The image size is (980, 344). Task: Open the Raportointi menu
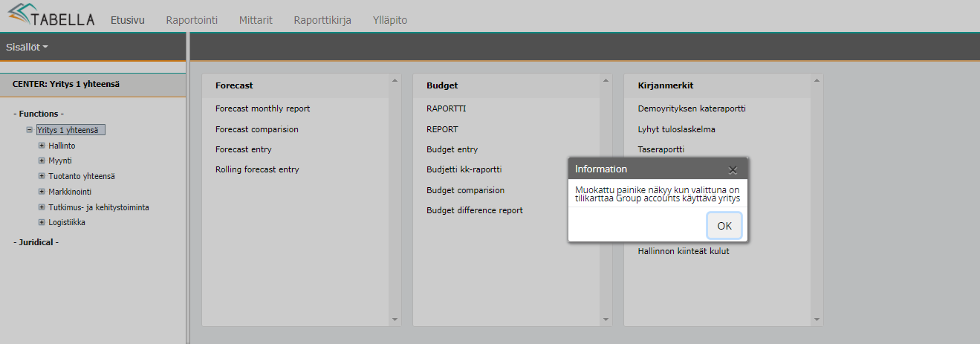point(192,20)
